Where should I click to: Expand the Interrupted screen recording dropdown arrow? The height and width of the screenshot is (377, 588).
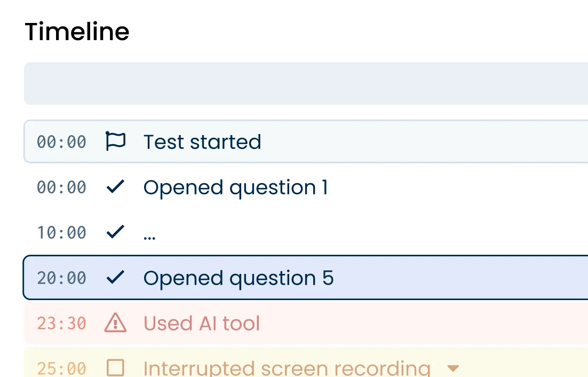(453, 368)
